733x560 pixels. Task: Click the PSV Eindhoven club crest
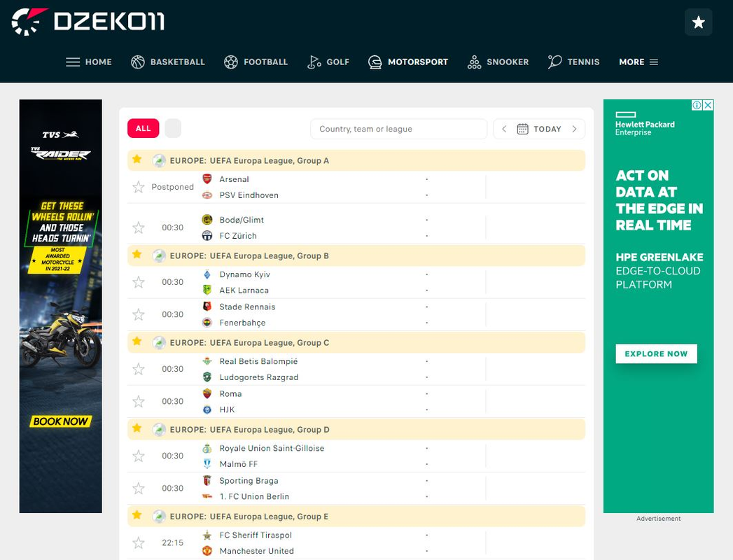pyautogui.click(x=207, y=195)
